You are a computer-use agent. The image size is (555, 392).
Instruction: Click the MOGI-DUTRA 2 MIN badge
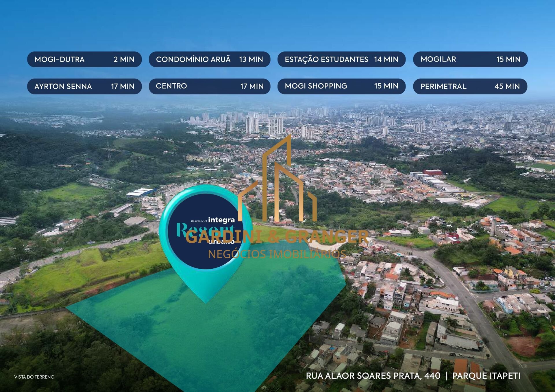(84, 60)
